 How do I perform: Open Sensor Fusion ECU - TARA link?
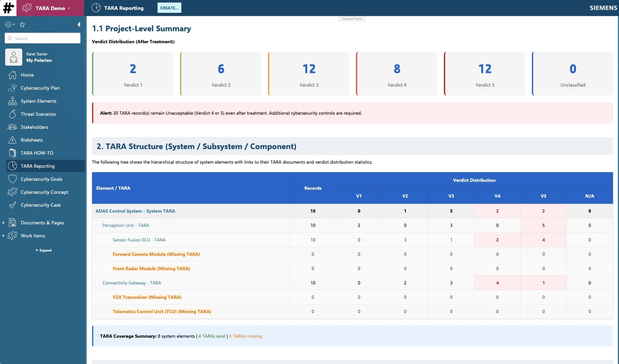[x=139, y=240]
